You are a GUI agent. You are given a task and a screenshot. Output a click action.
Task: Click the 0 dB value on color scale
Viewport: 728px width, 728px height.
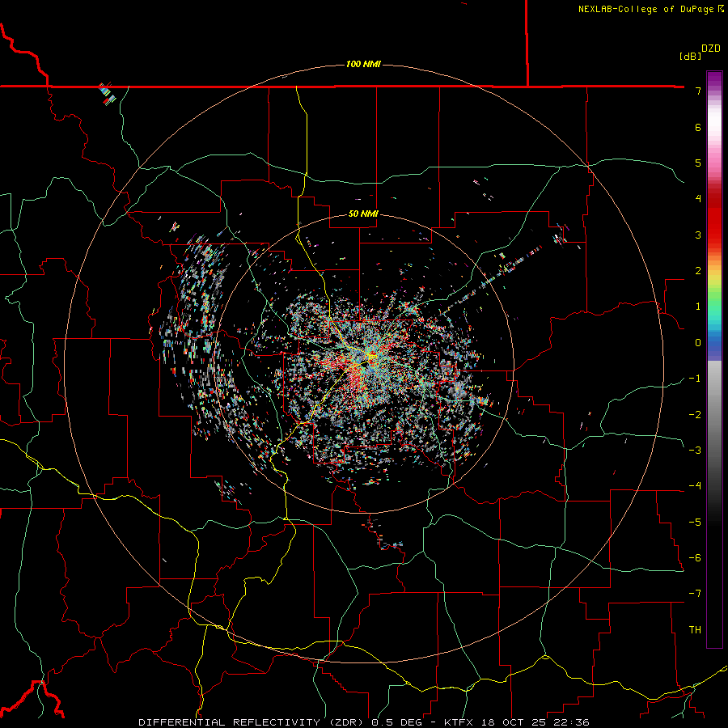[x=698, y=343]
